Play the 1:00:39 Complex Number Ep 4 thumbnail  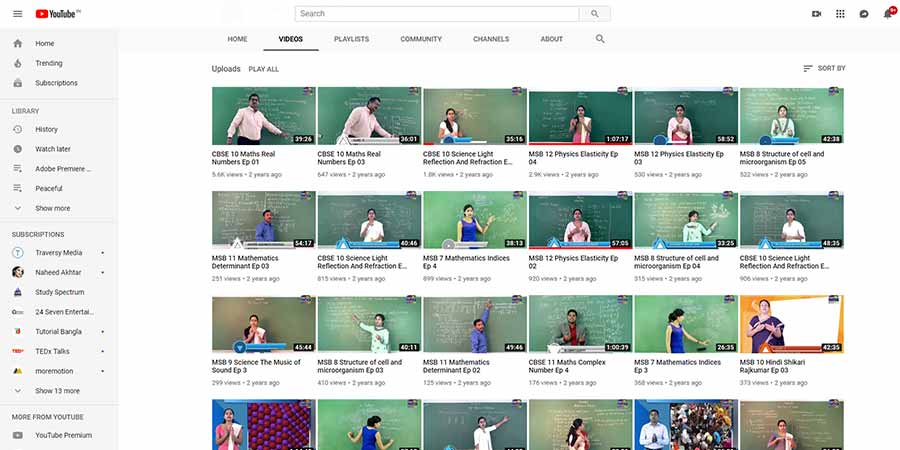[x=580, y=324]
